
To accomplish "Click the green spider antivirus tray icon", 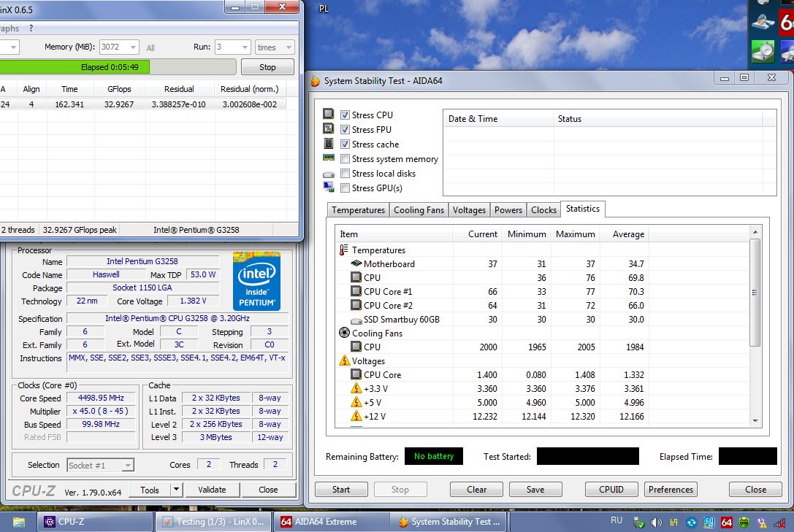I will pyautogui.click(x=744, y=523).
